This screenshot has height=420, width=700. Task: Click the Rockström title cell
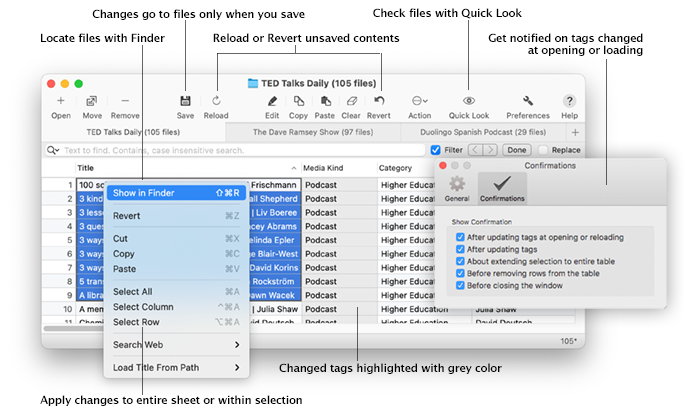coord(275,282)
